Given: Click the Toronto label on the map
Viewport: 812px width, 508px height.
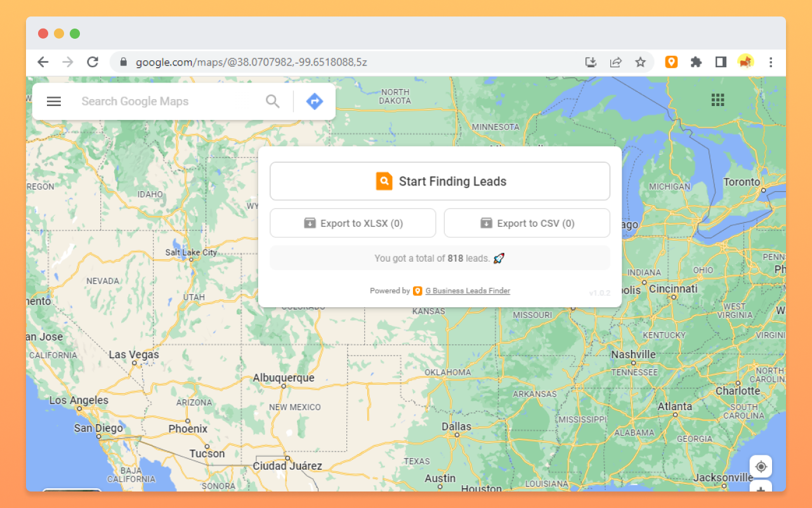Looking at the screenshot, I should pos(742,182).
